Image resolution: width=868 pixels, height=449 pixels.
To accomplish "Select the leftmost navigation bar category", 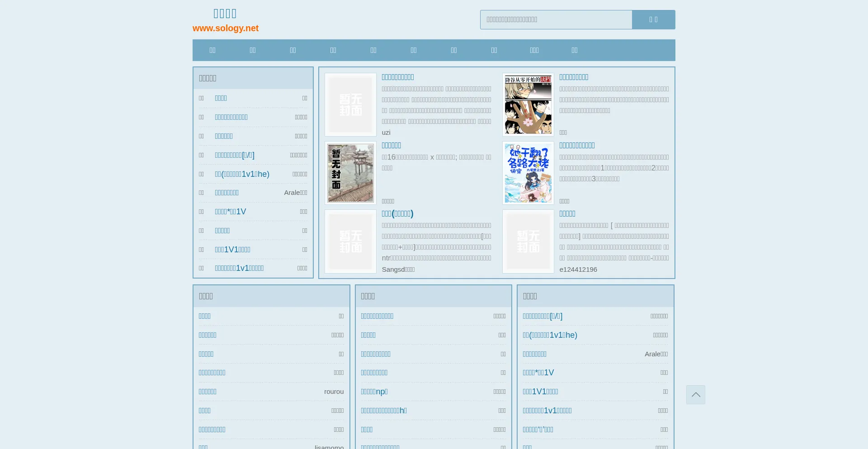I will [x=212, y=50].
